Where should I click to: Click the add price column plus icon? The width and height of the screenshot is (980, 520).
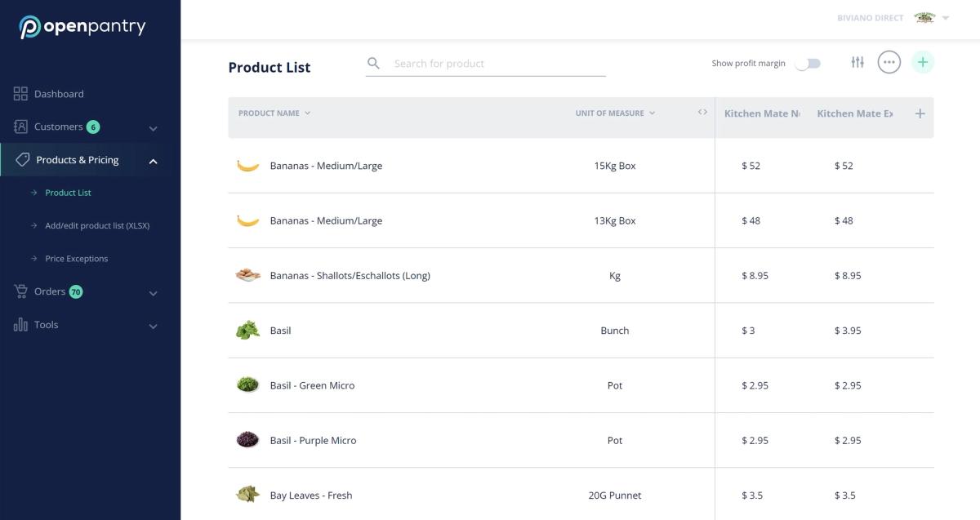920,113
